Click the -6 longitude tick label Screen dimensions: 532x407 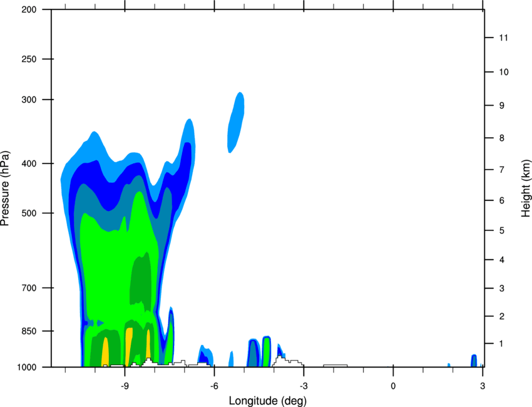(x=214, y=386)
